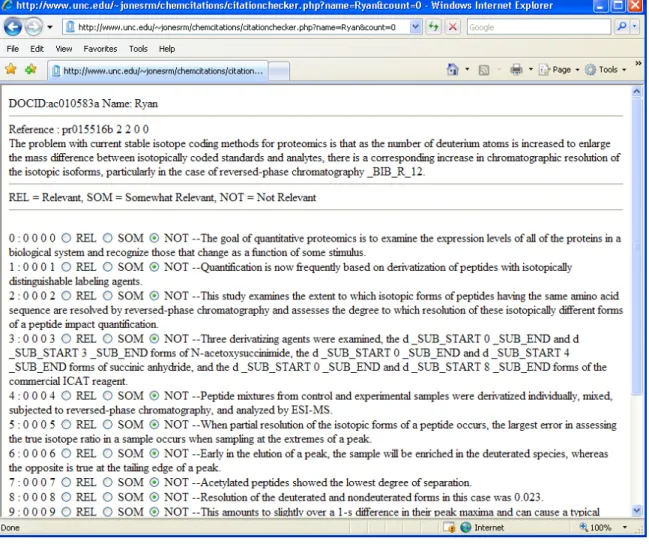Expand the Print options dropdown arrow
Viewport: 649px width, 544px height.
point(531,70)
